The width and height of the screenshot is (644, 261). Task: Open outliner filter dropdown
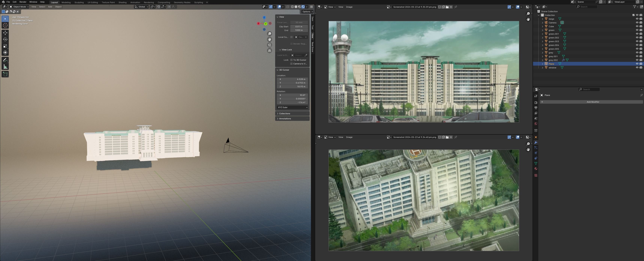(636, 7)
